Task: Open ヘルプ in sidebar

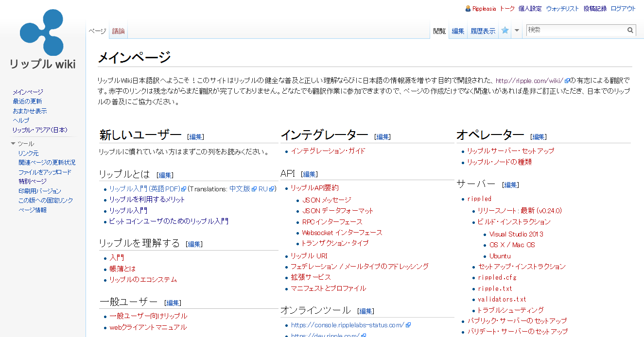Action: click(21, 120)
